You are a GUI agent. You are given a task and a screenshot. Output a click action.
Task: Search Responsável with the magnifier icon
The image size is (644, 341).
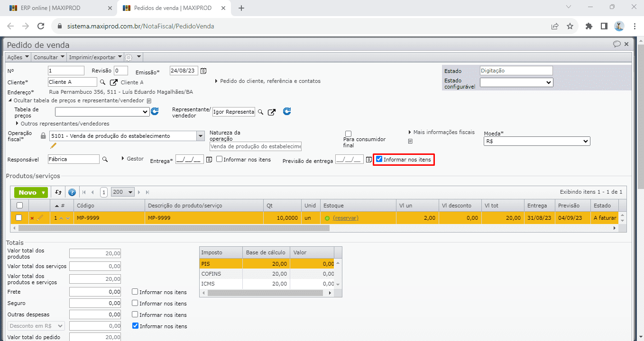tap(105, 160)
